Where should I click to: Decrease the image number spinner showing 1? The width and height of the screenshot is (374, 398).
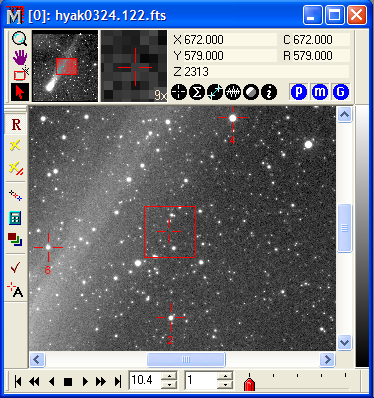[226, 384]
